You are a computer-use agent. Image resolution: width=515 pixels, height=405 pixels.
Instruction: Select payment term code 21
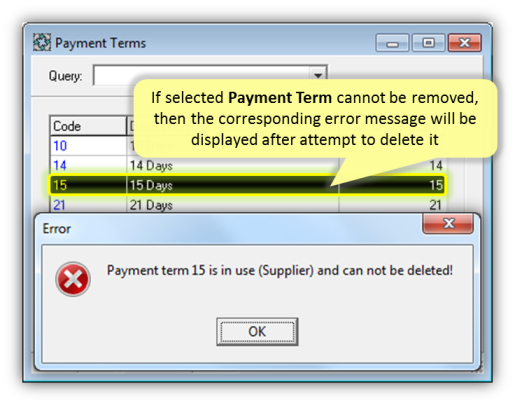click(59, 205)
